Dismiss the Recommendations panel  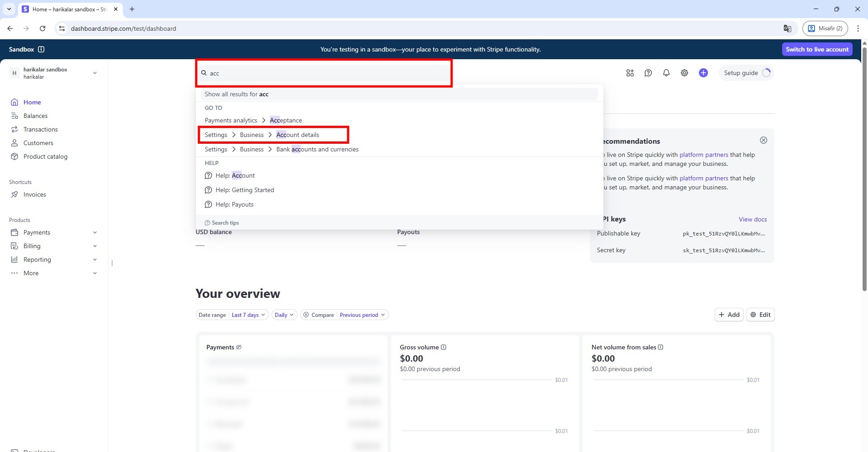pos(763,140)
